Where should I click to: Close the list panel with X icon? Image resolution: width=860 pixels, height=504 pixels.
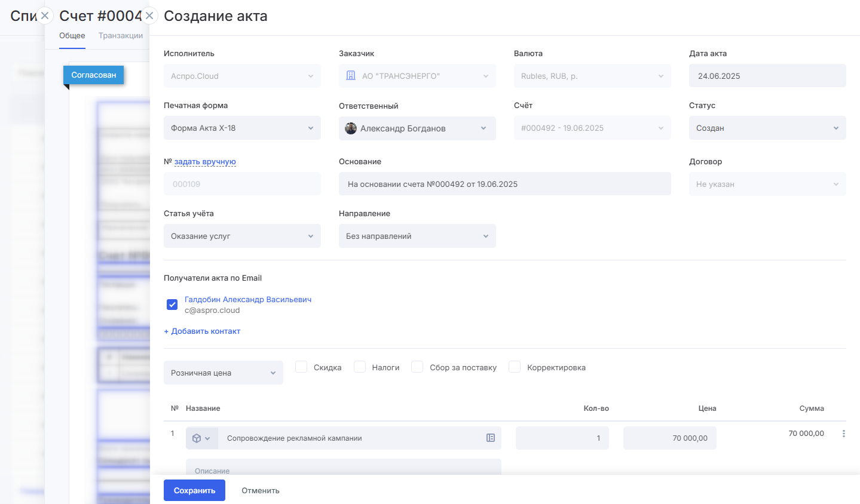[x=45, y=16]
